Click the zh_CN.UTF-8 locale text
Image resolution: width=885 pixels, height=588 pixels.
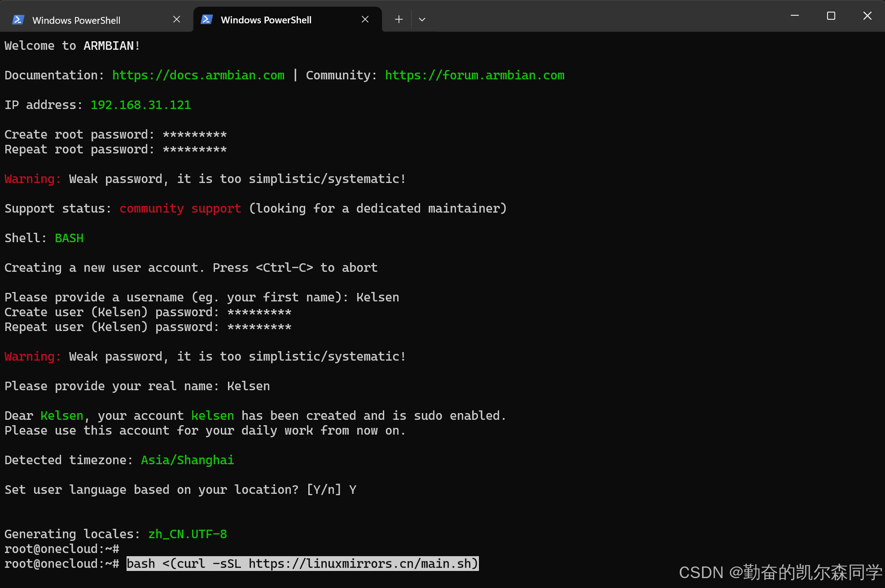(x=187, y=534)
